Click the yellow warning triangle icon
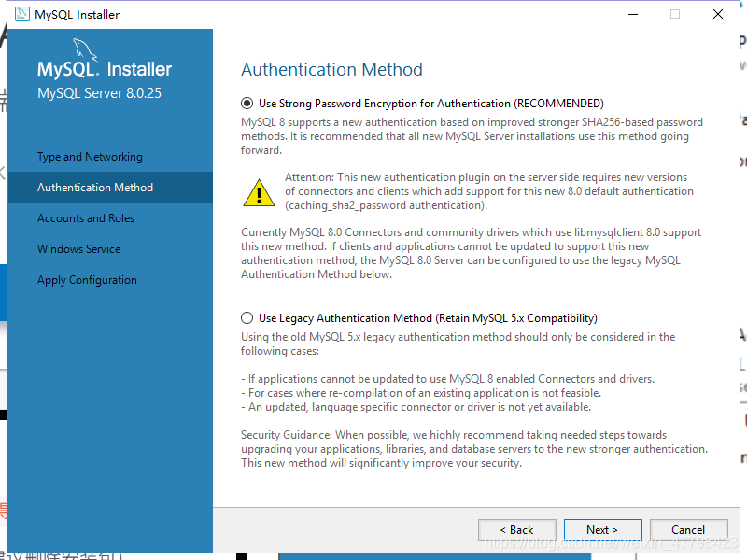 click(259, 193)
